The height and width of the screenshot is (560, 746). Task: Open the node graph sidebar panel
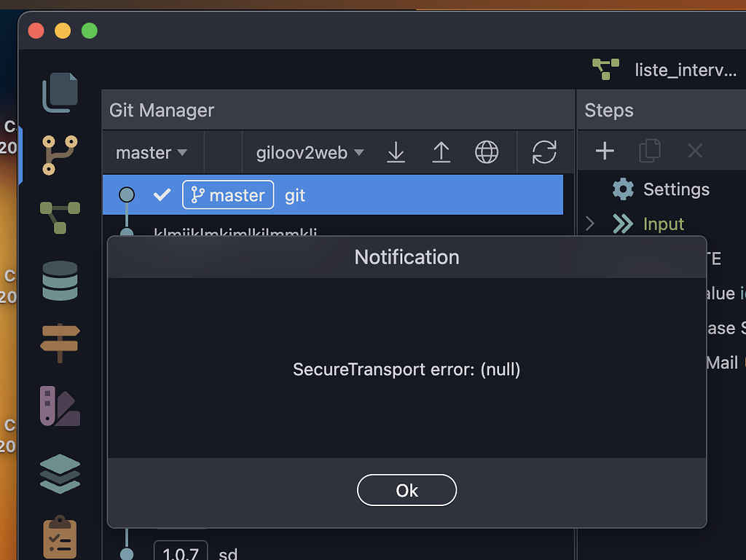60,218
